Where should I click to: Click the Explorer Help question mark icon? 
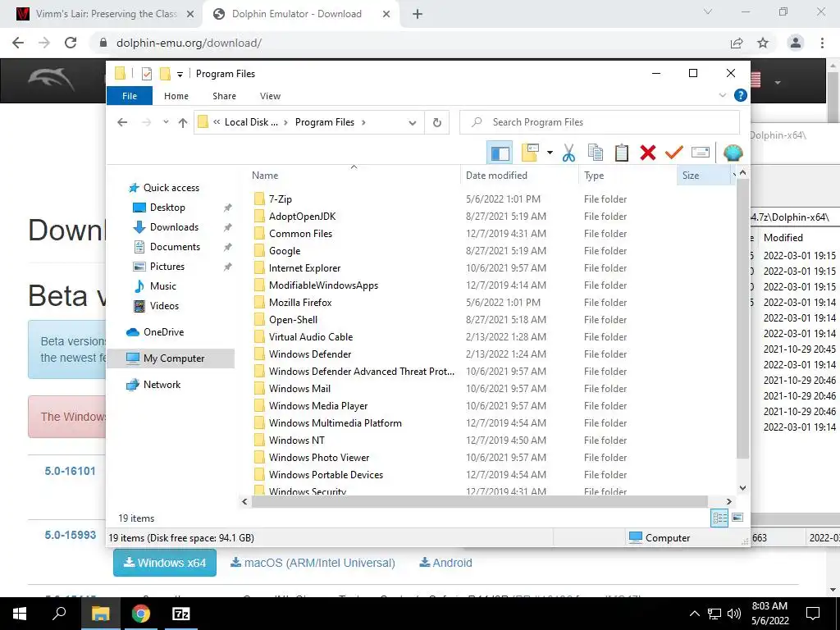coord(741,95)
